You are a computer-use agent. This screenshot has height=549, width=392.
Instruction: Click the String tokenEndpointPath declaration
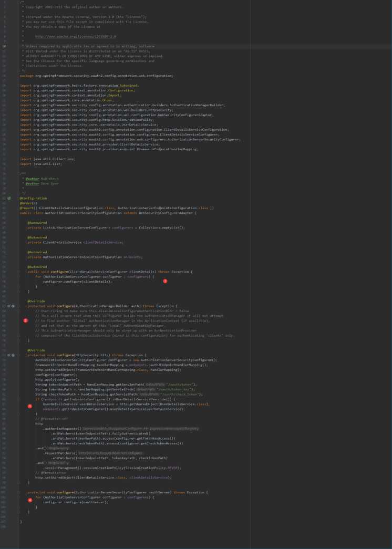(x=116, y=385)
